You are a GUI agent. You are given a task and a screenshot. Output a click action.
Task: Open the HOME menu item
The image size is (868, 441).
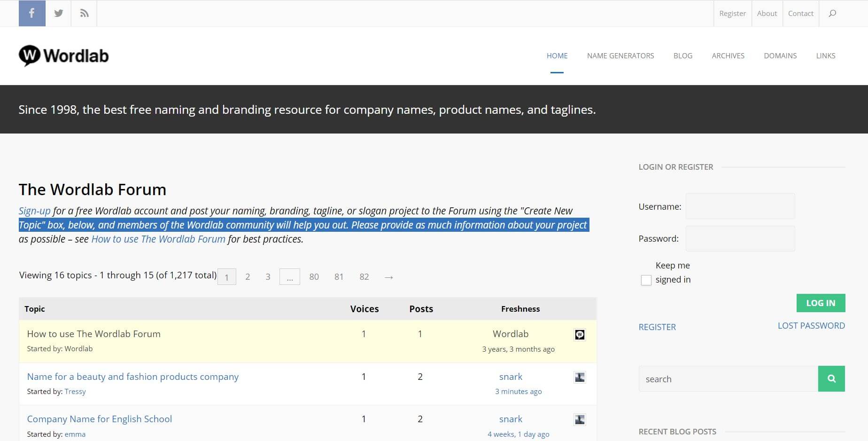[557, 55]
